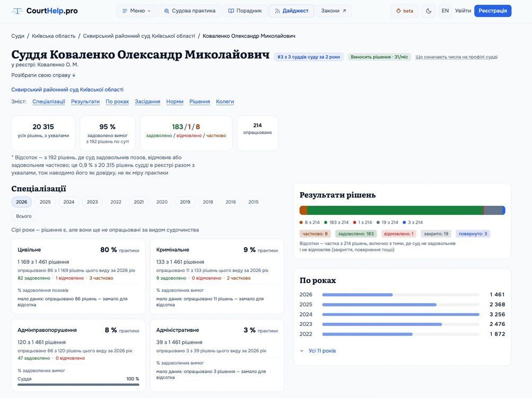Switch language to EN
The image size is (532, 398).
click(445, 11)
